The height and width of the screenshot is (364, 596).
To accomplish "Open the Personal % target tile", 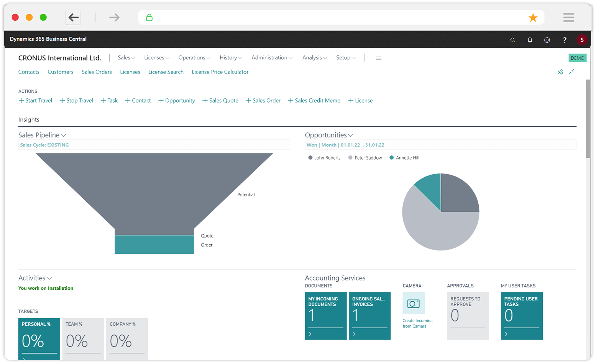I will coord(39,339).
